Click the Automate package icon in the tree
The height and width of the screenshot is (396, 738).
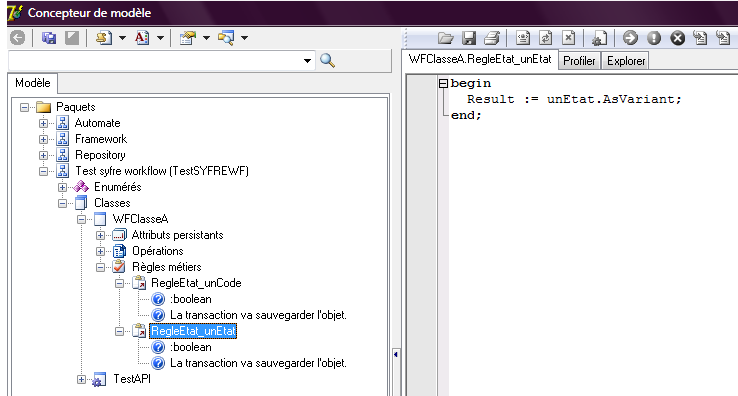coord(63,123)
